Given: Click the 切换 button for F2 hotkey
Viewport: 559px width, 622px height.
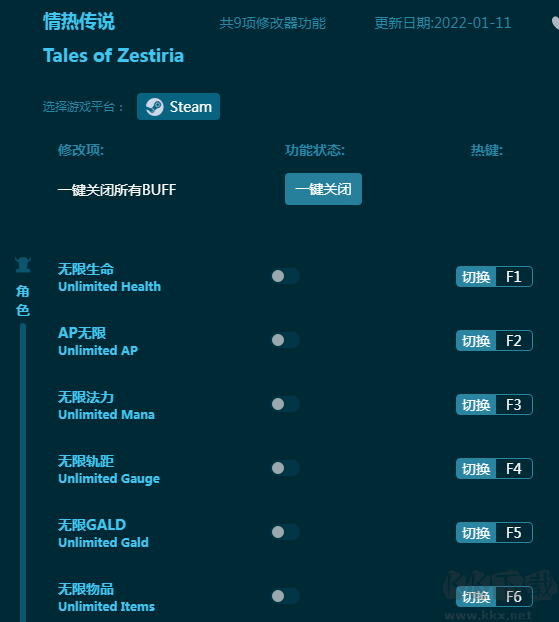Looking at the screenshot, I should tap(476, 340).
